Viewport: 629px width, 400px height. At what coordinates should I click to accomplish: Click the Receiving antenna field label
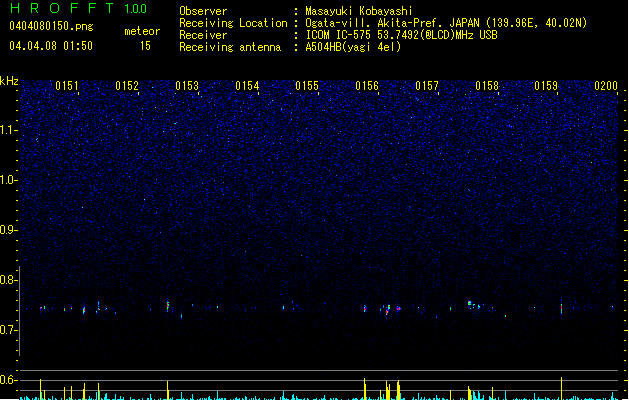[x=230, y=47]
